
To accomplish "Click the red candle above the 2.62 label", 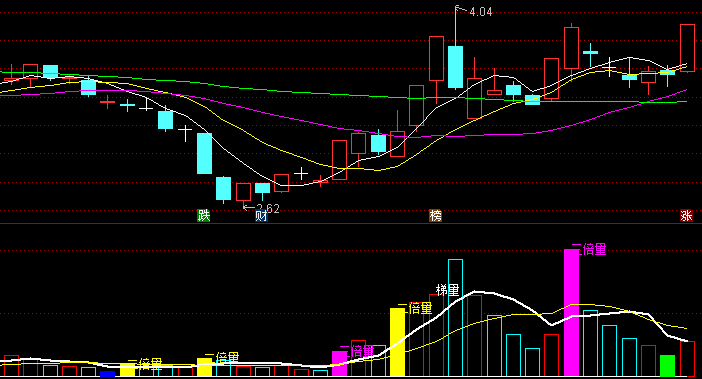I will [244, 192].
